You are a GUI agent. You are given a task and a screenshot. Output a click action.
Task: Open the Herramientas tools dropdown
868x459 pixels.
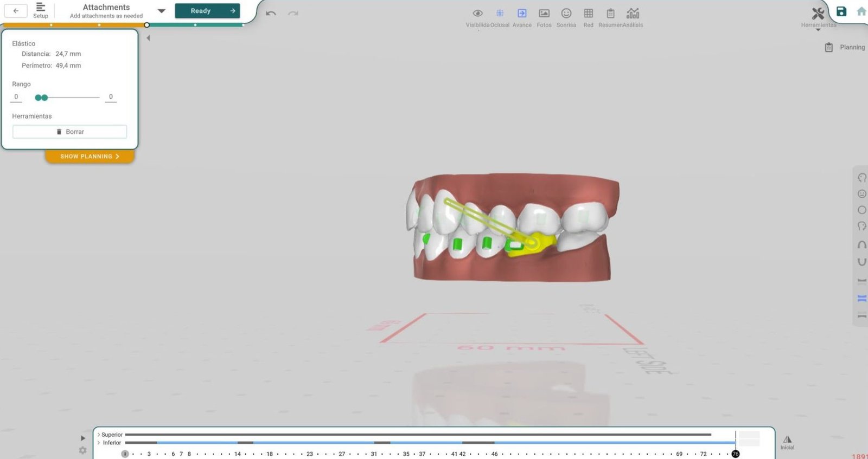818,15
